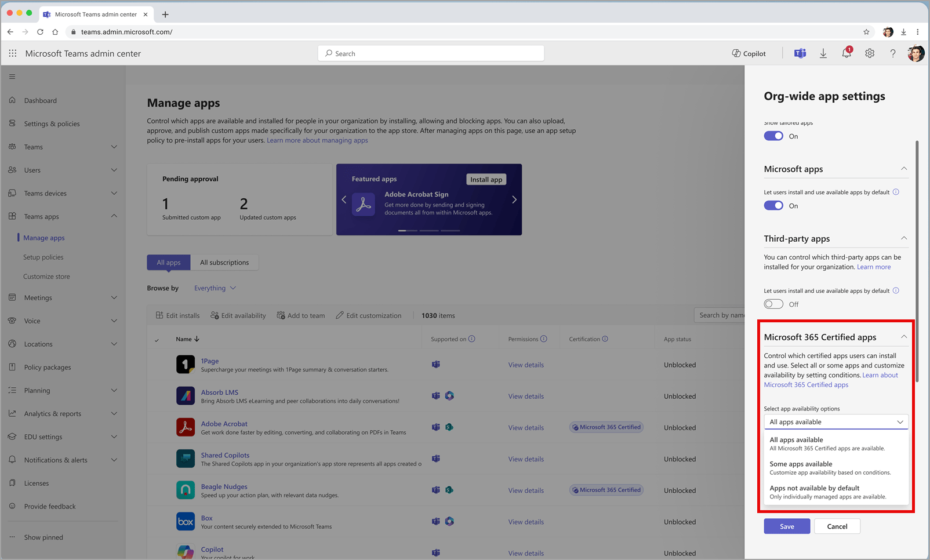Open the Copilot button in header
This screenshot has width=930, height=560.
pyautogui.click(x=749, y=53)
